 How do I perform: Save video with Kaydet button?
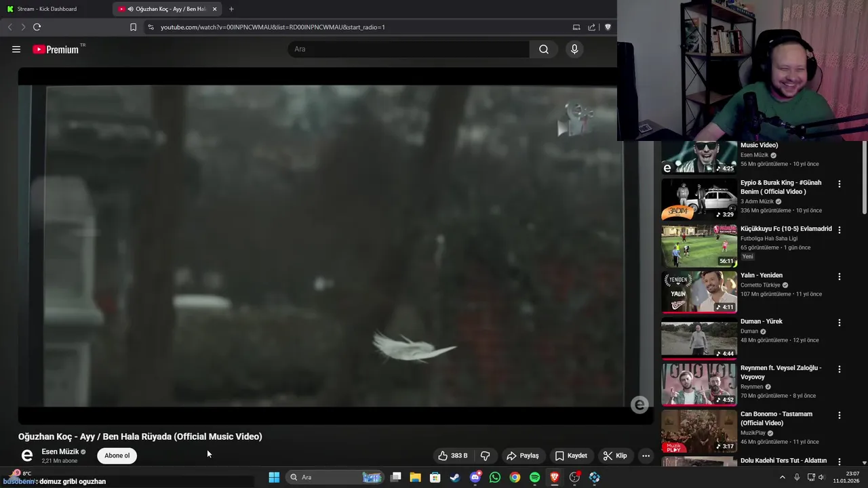tap(571, 455)
